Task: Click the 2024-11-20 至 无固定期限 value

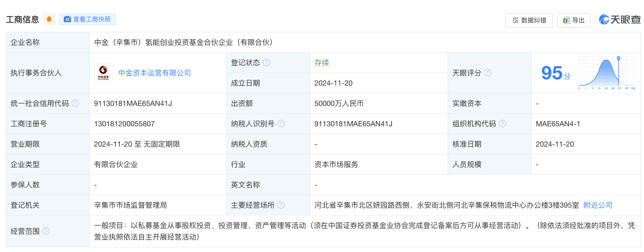Action: (137, 144)
